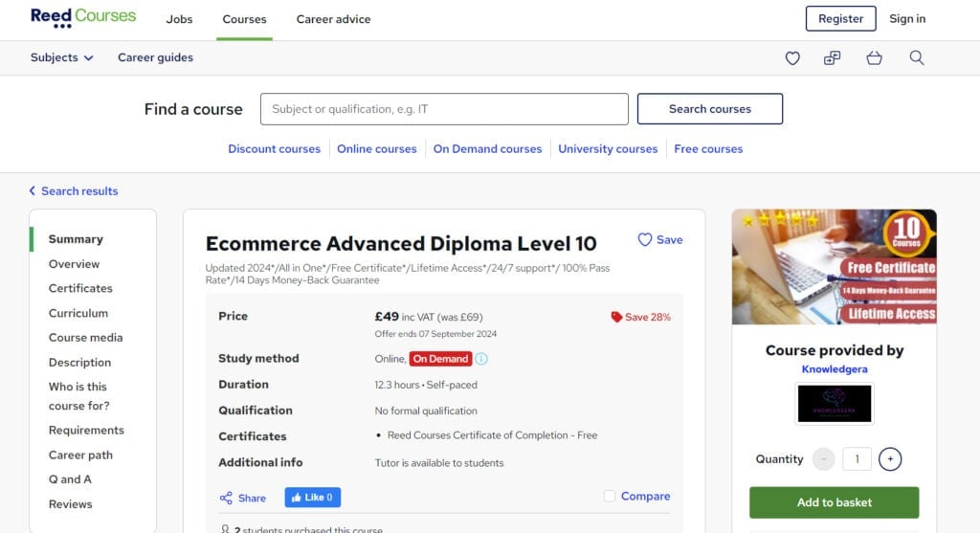Jump to Overview section in sidebar
Image resolution: width=980 pixels, height=533 pixels.
click(74, 264)
